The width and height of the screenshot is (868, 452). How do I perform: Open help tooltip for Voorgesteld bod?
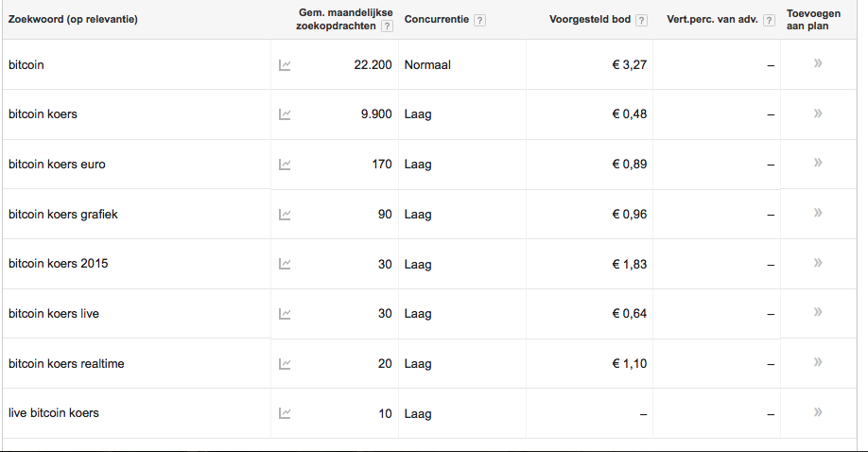[x=642, y=21]
